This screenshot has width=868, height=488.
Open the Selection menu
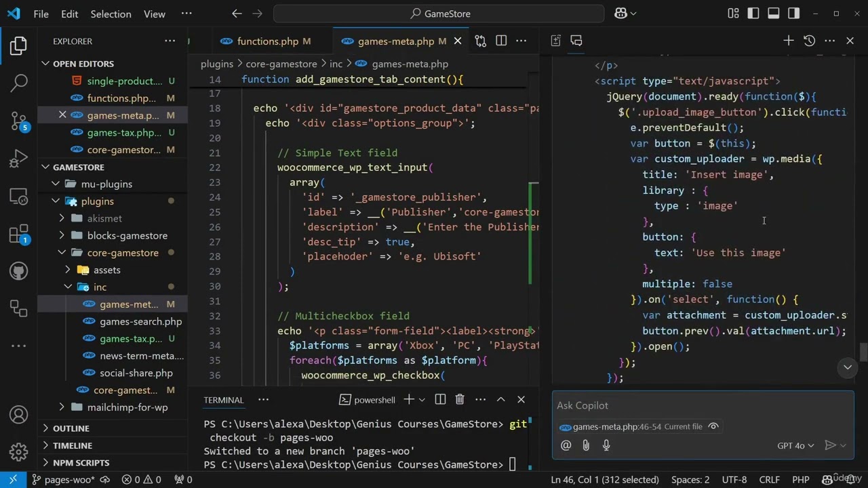[x=111, y=14]
